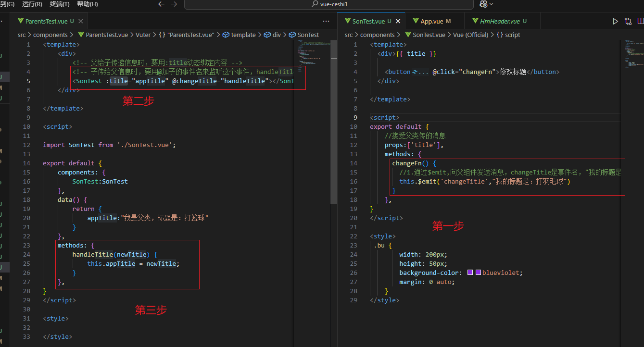Open the components breadcrumb in right editor
644x347 pixels.
378,35
